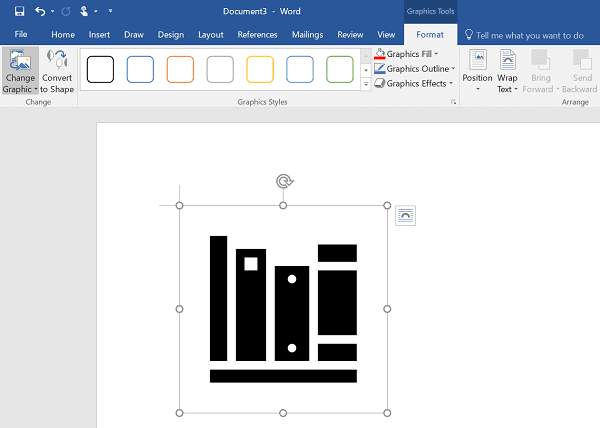This screenshot has width=600, height=428.
Task: Open the Undo history dropdown arrow
Action: pos(52,11)
